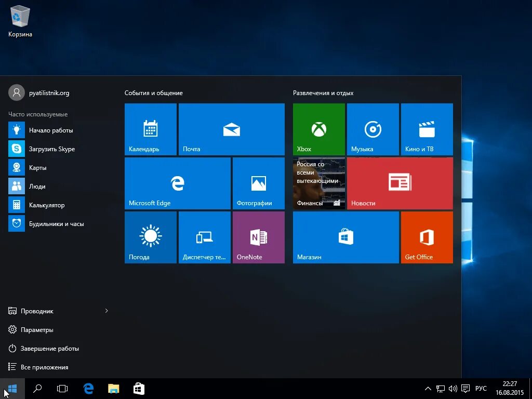Expand the Проводник jump list arrow
This screenshot has width=532, height=399.
click(107, 311)
